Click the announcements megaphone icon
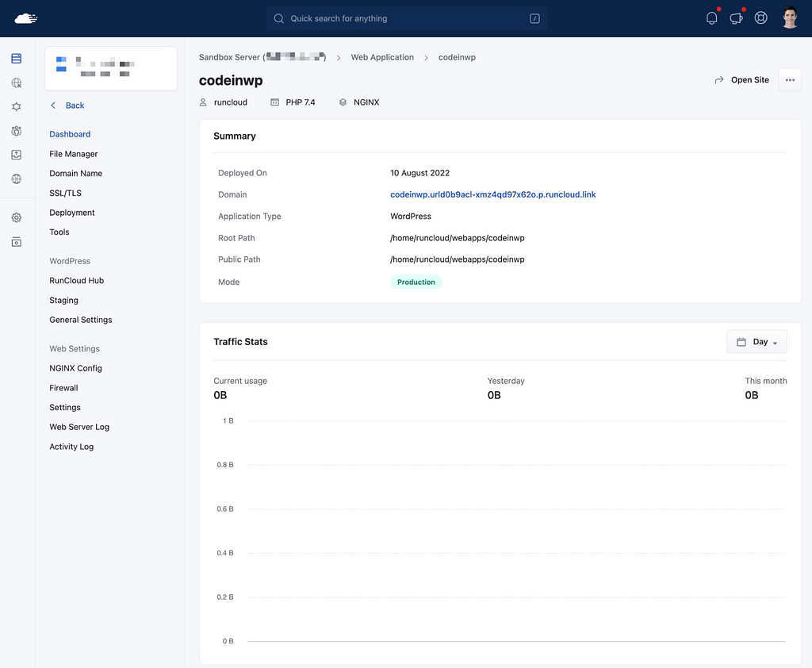812x668 pixels. pyautogui.click(x=736, y=17)
